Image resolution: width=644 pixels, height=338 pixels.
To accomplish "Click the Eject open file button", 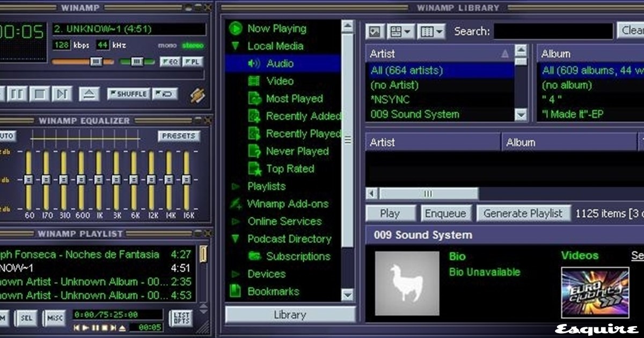I will point(89,94).
